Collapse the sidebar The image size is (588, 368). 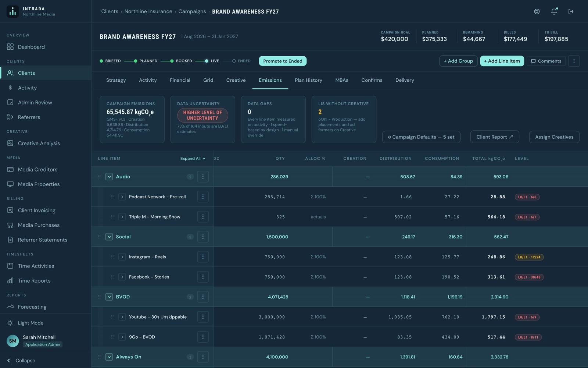[46, 361]
